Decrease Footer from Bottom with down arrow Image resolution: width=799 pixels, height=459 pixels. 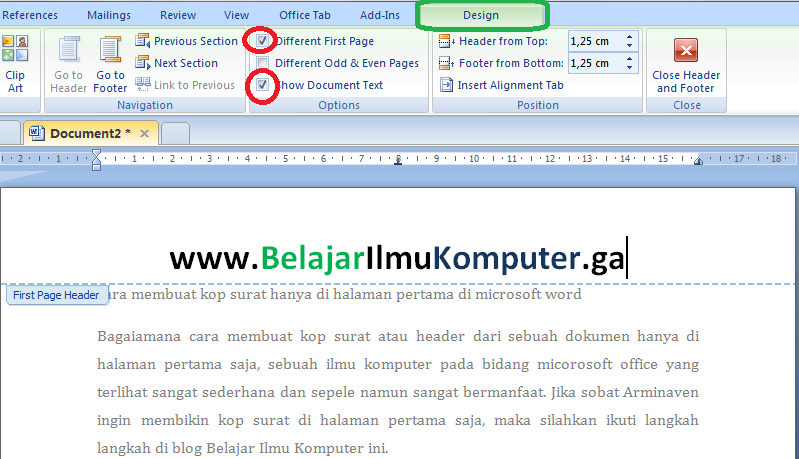(630, 68)
